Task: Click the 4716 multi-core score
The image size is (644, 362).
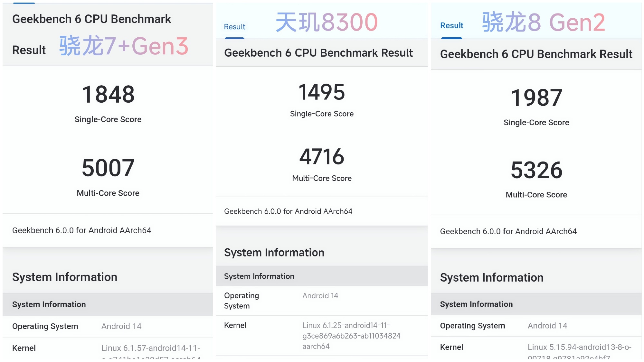Action: tap(322, 156)
